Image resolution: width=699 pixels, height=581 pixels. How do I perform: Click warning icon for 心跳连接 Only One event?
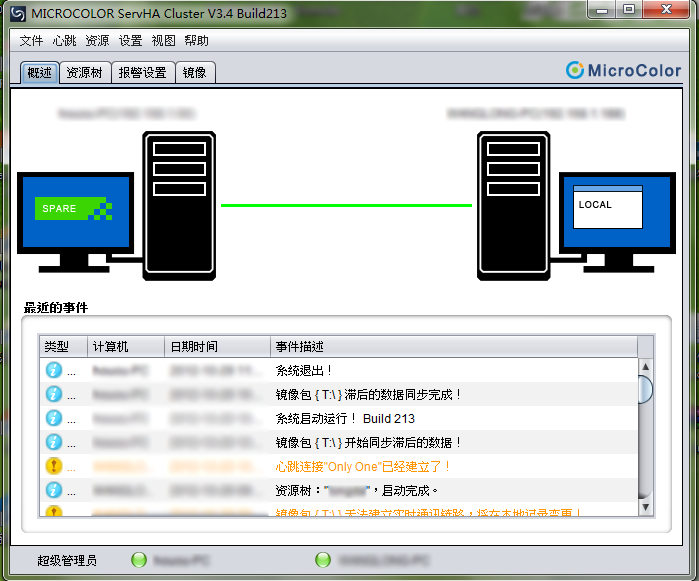tap(54, 466)
